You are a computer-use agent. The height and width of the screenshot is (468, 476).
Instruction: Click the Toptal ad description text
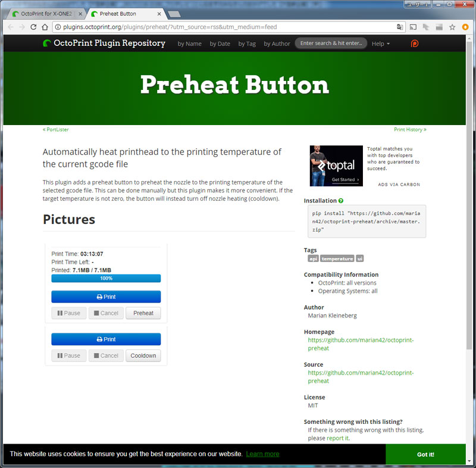pyautogui.click(x=393, y=158)
